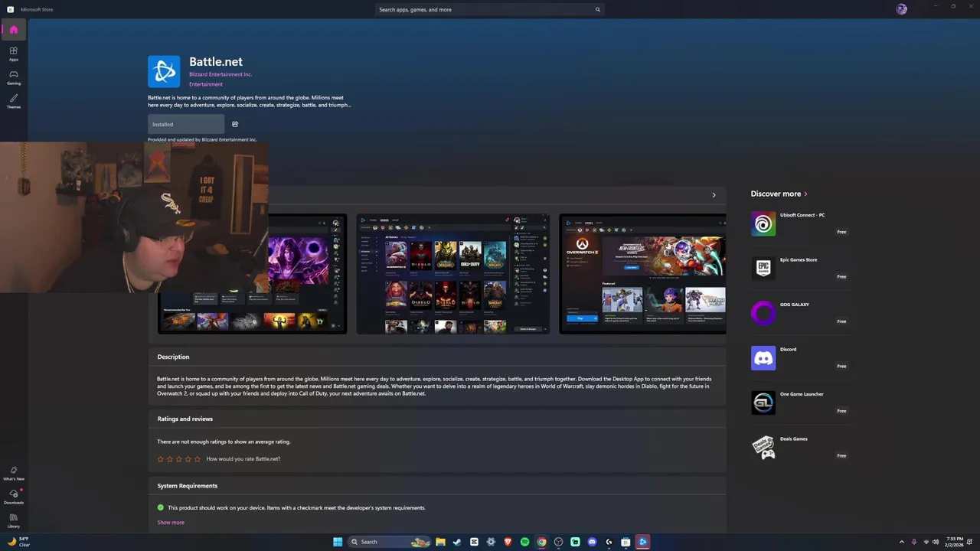Open Windows Start menu
Viewport: 980px width, 551px height.
tap(338, 542)
